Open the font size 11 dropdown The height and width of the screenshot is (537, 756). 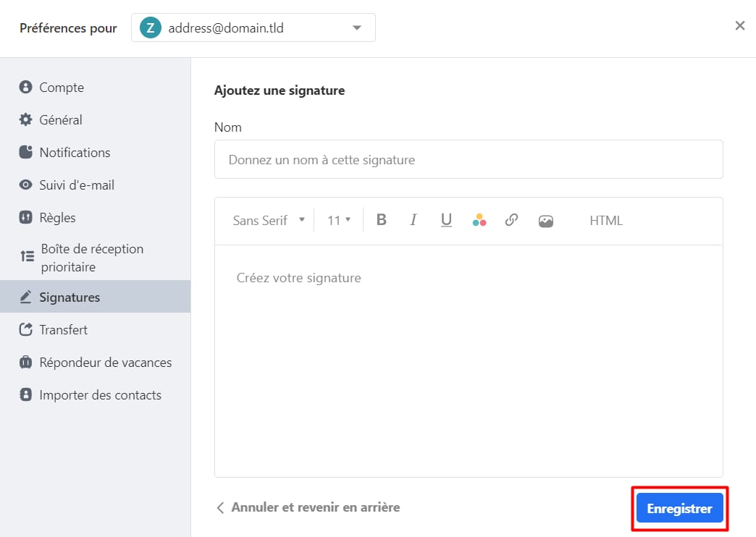tap(338, 221)
